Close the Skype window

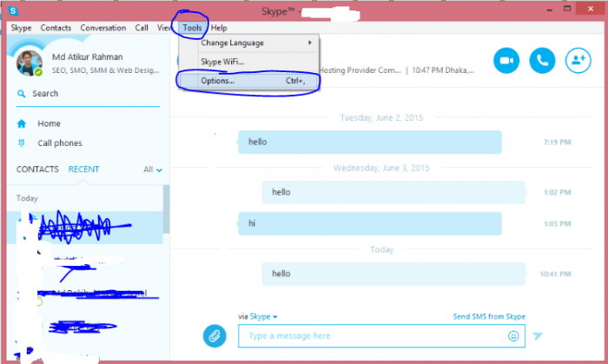[591, 9]
